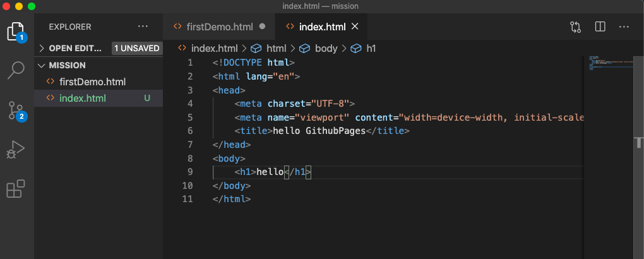644x259 pixels.
Task: Close the index.html tab
Action: (355, 27)
